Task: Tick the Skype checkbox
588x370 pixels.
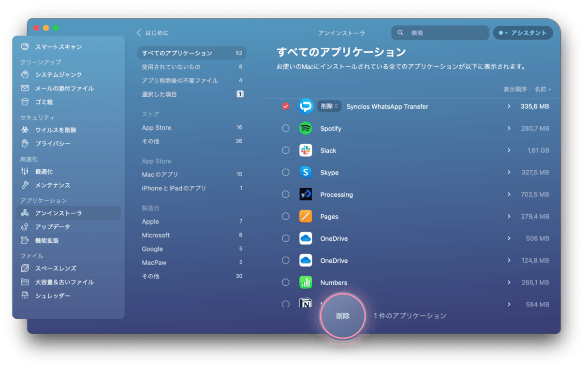Action: pyautogui.click(x=286, y=172)
